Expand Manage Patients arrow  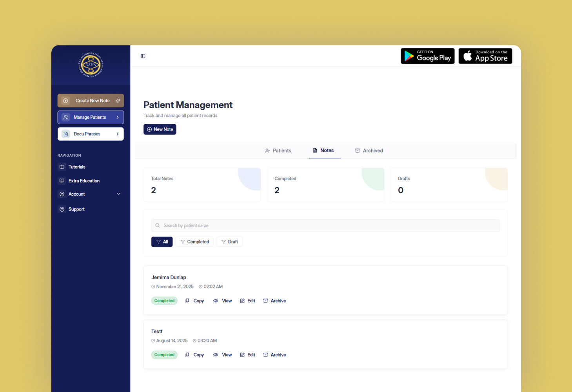(x=118, y=117)
